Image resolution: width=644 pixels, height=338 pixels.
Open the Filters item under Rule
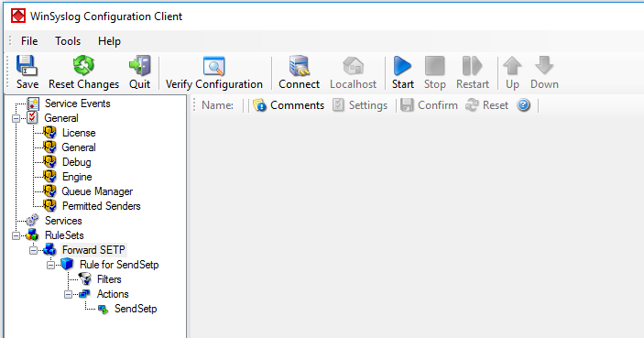109,279
